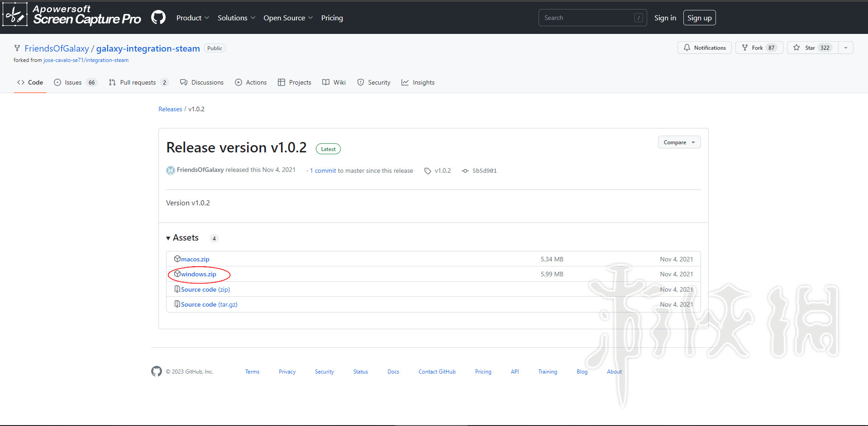Open the API footer link
Viewport: 868px width, 426px height.
pyautogui.click(x=515, y=372)
